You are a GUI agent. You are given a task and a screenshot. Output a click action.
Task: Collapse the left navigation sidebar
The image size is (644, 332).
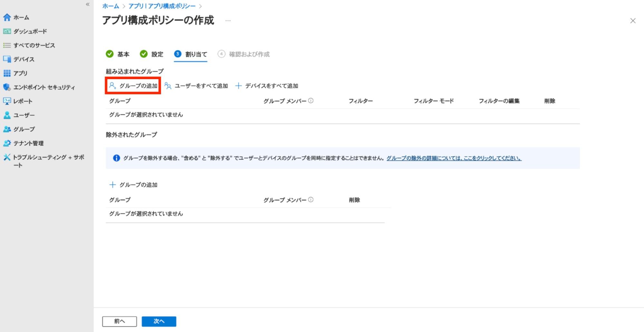pos(88,4)
